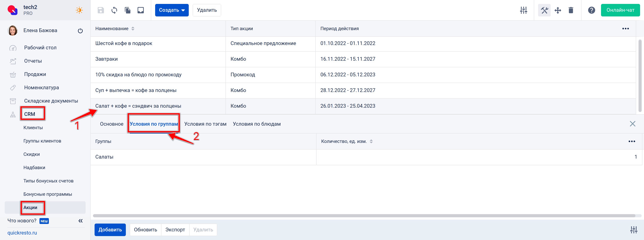Viewport: 644px width, 240px height.
Task: Open the help question mark icon
Action: 591,10
